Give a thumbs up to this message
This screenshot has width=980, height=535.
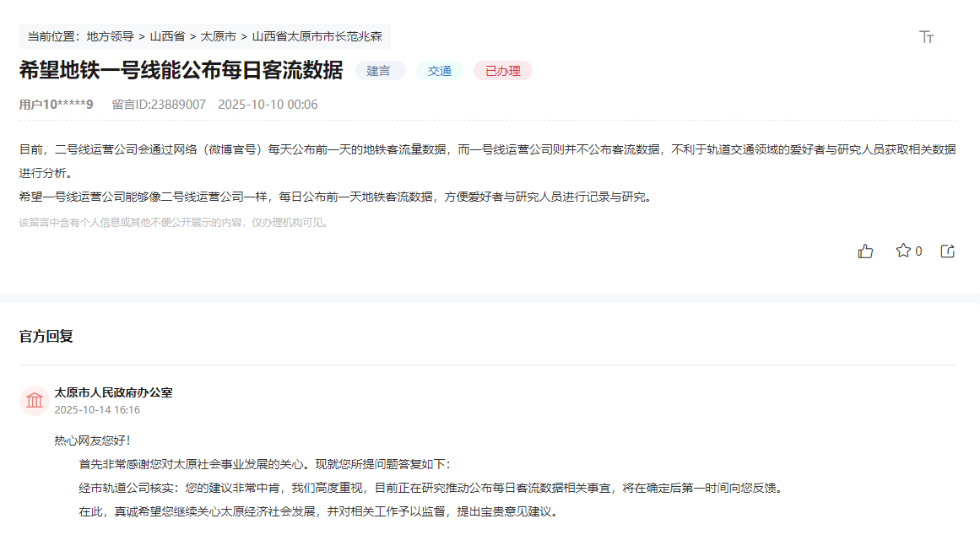click(x=865, y=251)
